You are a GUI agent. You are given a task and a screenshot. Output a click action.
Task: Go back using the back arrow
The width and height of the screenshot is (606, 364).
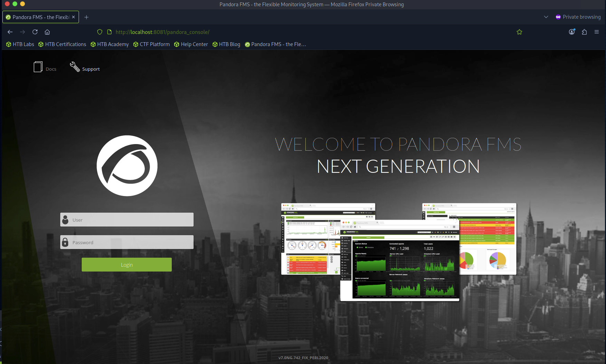[10, 32]
